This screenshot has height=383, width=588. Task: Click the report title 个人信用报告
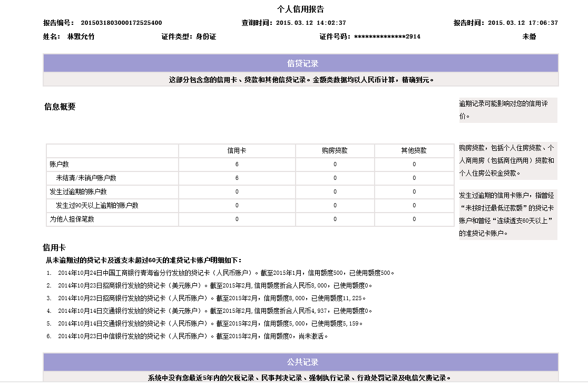pyautogui.click(x=300, y=9)
